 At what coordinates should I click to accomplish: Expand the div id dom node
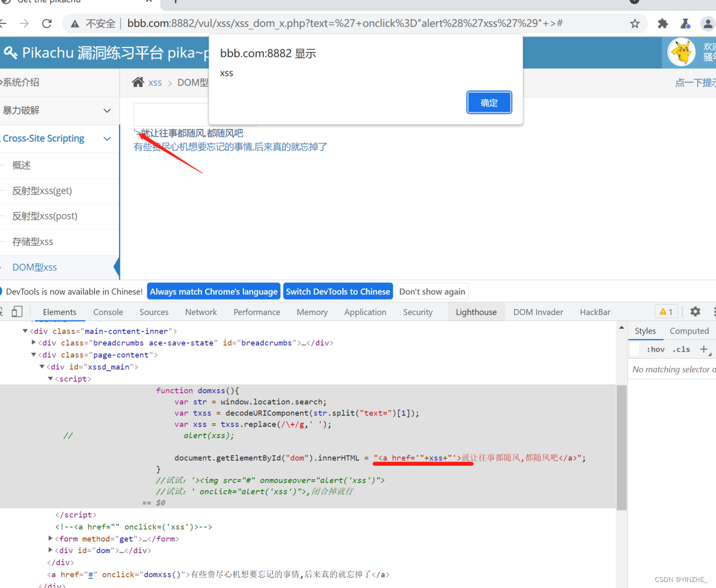[51, 550]
